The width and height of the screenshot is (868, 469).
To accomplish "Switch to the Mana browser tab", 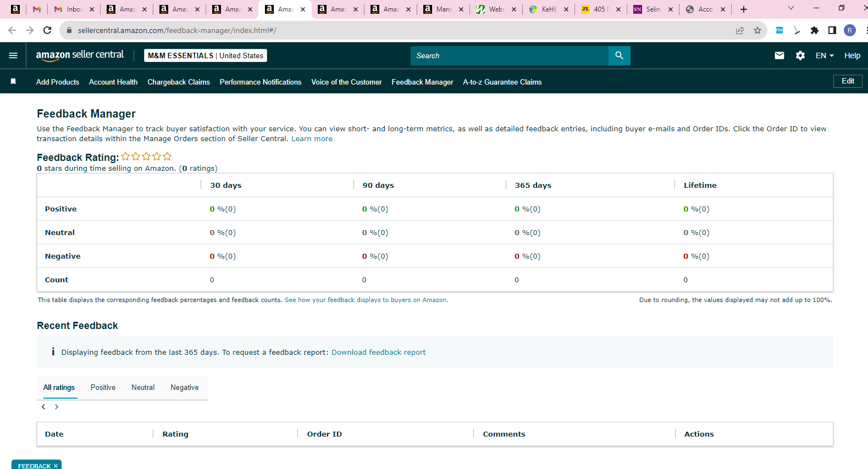I will (443, 9).
